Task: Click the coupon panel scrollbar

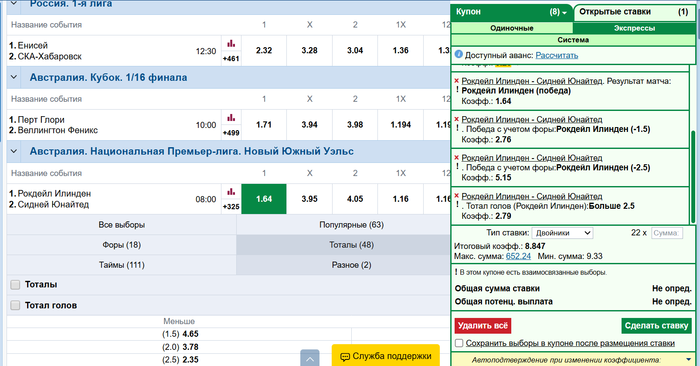Action: (693, 176)
